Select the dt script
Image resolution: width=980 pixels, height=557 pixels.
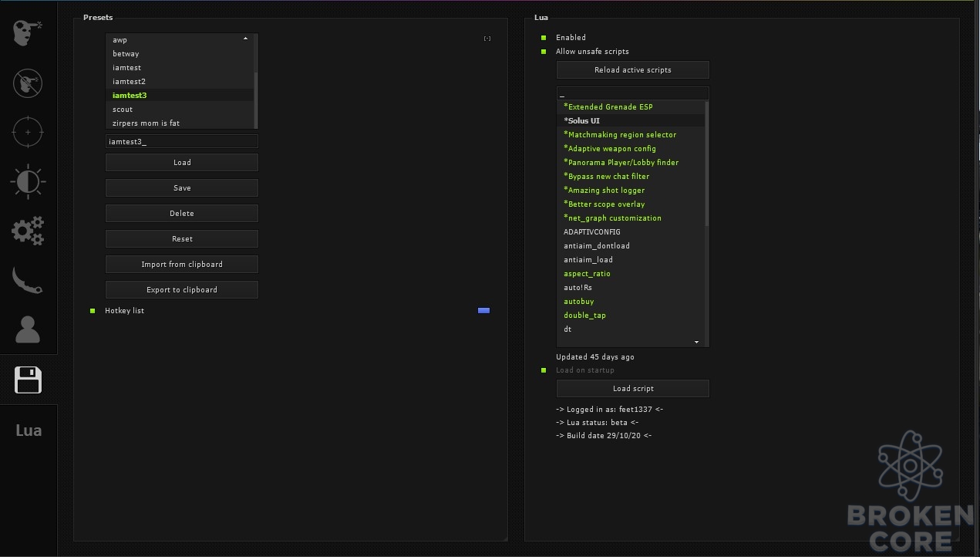(630, 329)
